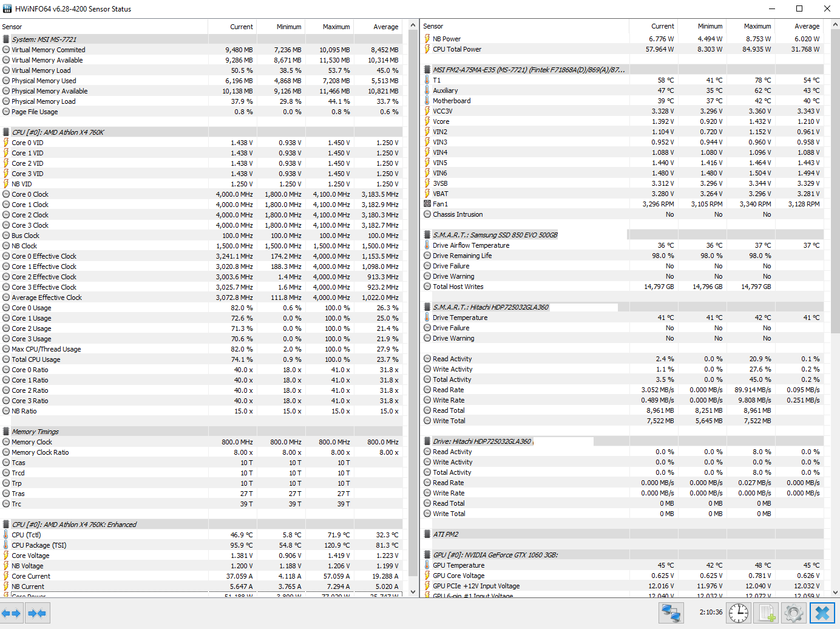Click the right panel vertical scrollbar thumb
Image resolution: width=840 pixels, height=629 pixels.
[x=835, y=181]
